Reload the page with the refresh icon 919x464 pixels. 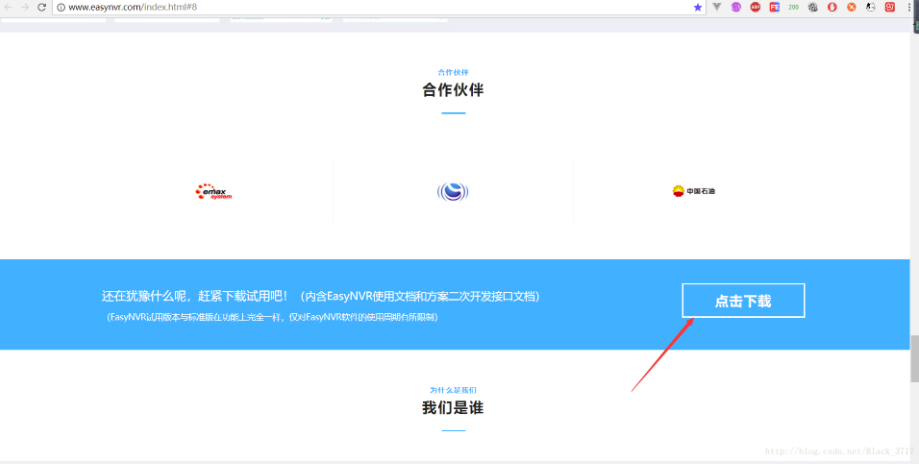tap(42, 7)
